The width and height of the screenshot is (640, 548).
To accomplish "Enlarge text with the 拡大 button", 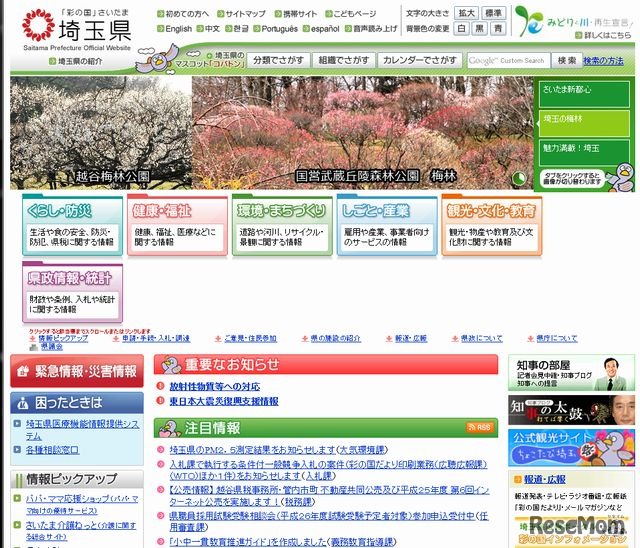I will click(467, 13).
